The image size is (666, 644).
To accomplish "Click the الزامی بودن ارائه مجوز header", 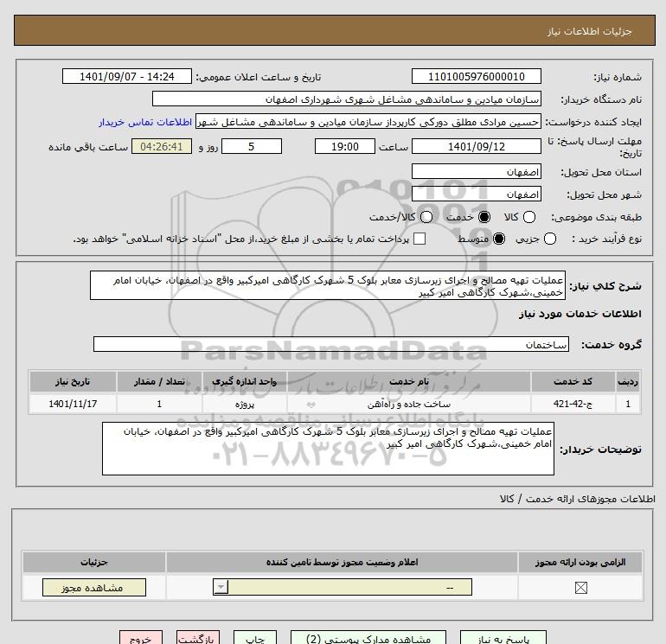I will pos(580,562).
